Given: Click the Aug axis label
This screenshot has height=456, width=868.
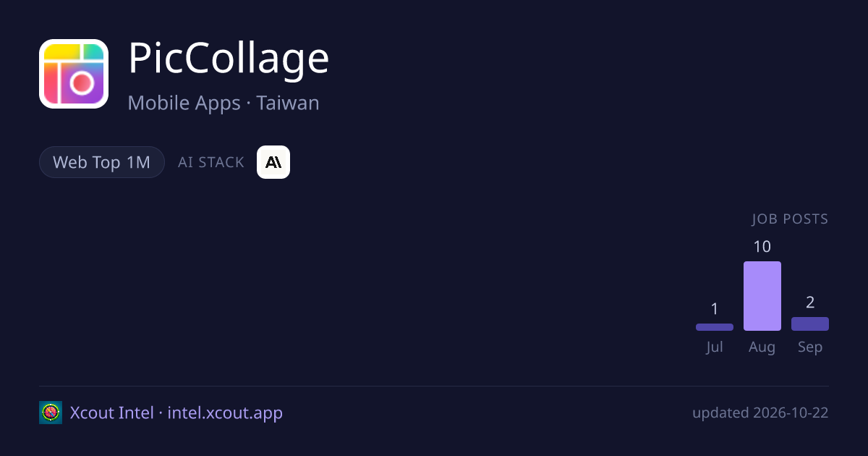Looking at the screenshot, I should click(762, 347).
